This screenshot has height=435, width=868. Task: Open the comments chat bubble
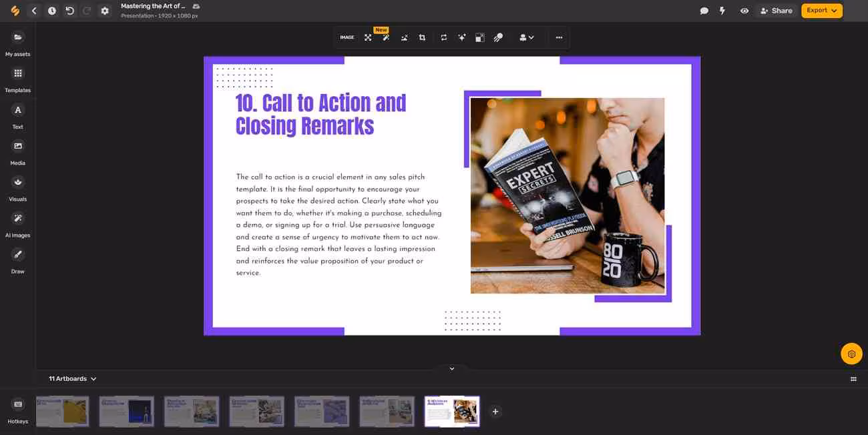pos(704,11)
